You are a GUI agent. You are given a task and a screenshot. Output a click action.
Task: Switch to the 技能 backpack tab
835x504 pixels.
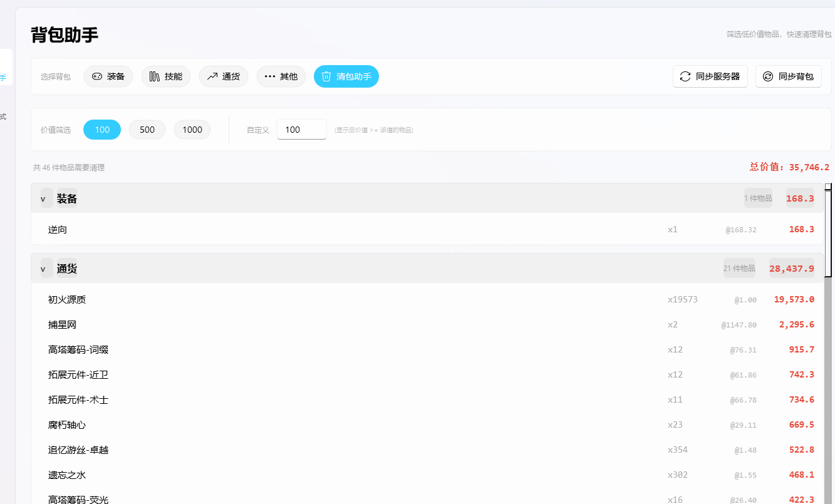[x=166, y=76]
